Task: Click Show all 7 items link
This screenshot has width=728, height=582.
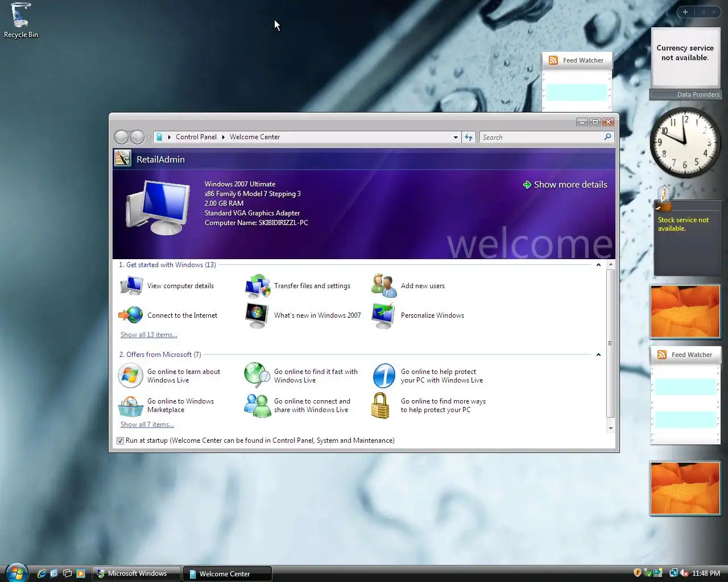Action: (x=147, y=425)
